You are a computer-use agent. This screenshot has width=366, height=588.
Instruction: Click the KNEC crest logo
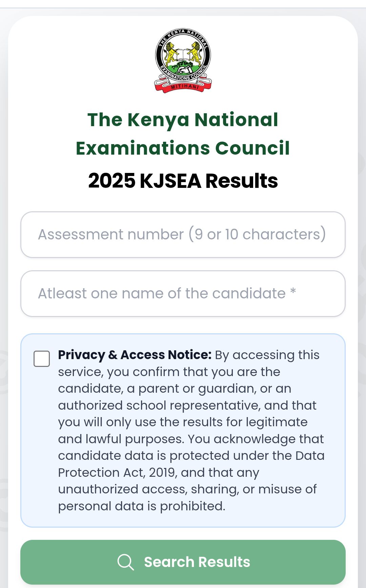coord(183,60)
